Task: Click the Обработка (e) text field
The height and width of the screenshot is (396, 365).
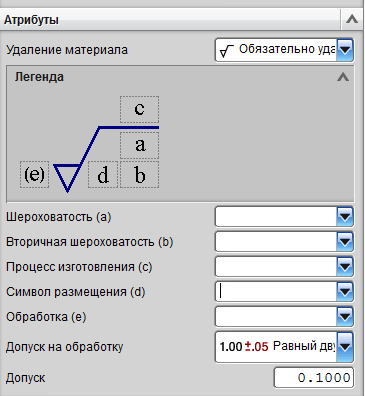Action: [276, 317]
